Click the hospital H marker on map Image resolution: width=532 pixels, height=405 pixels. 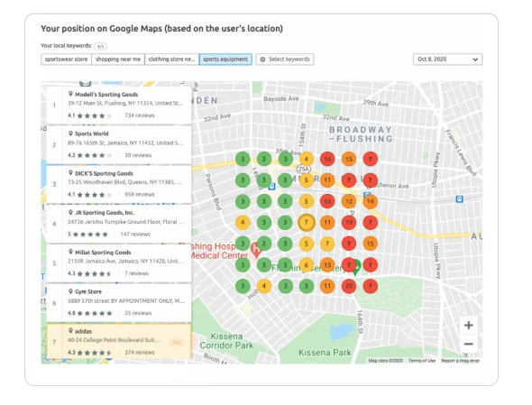pyautogui.click(x=256, y=250)
